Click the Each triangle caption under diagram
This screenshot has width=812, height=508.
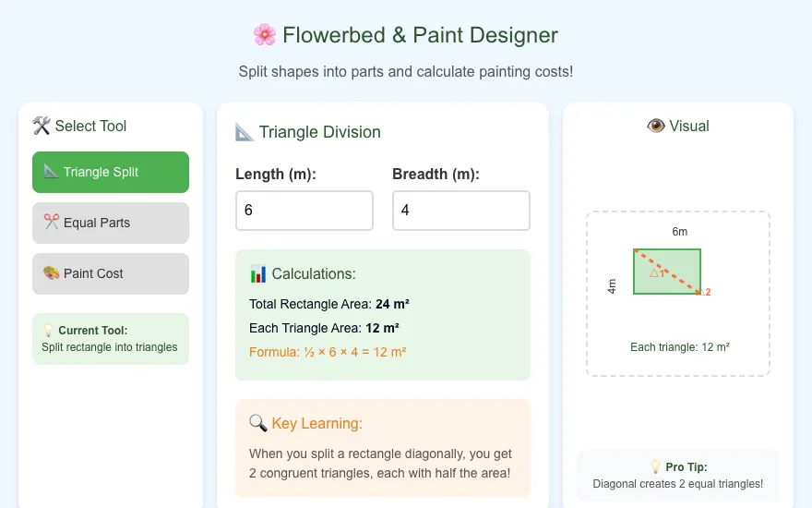679,347
